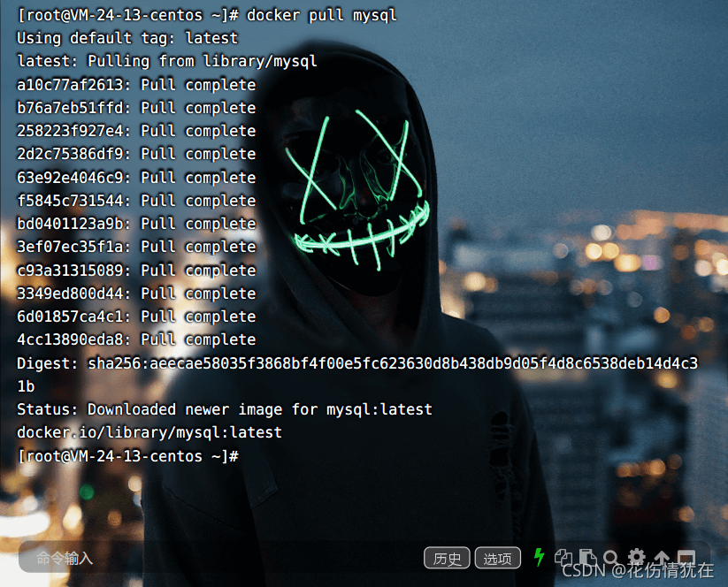Click the last root@VM-24-13-centos prompt
The height and width of the screenshot is (587, 728).
[127, 456]
